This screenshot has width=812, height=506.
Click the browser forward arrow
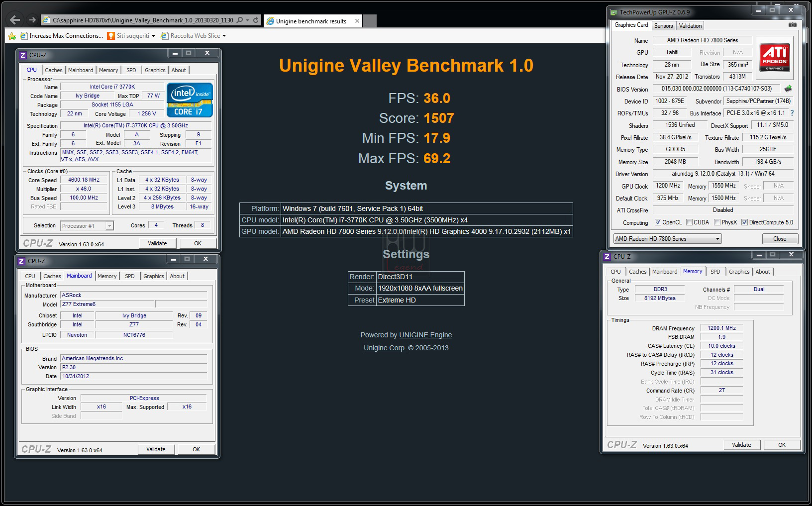coord(32,20)
